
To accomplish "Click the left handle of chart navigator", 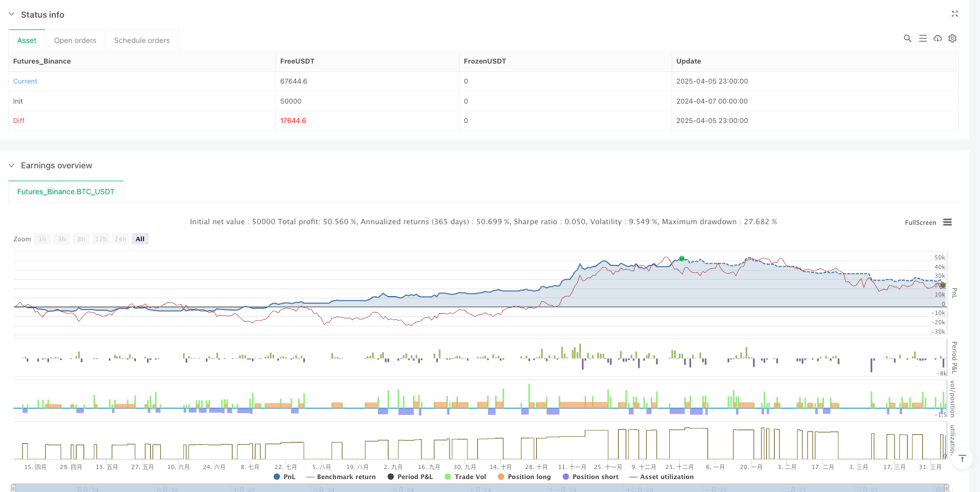I will click(14, 488).
